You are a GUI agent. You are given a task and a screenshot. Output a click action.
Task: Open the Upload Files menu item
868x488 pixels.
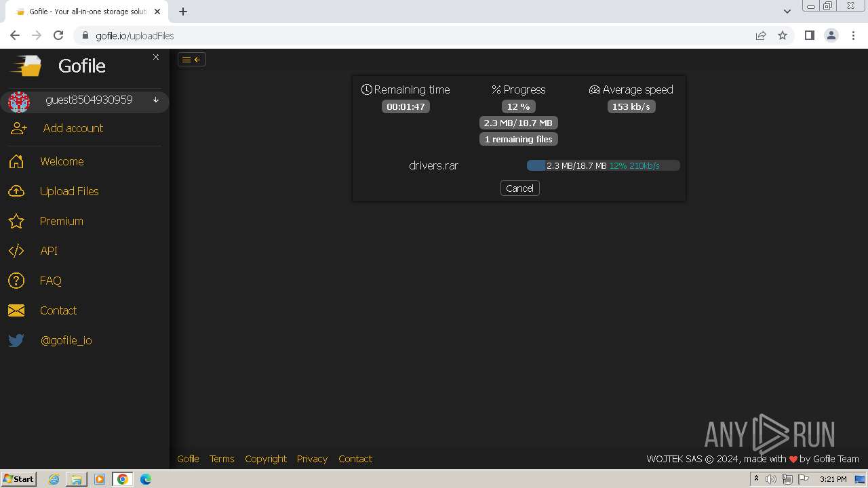pos(69,191)
